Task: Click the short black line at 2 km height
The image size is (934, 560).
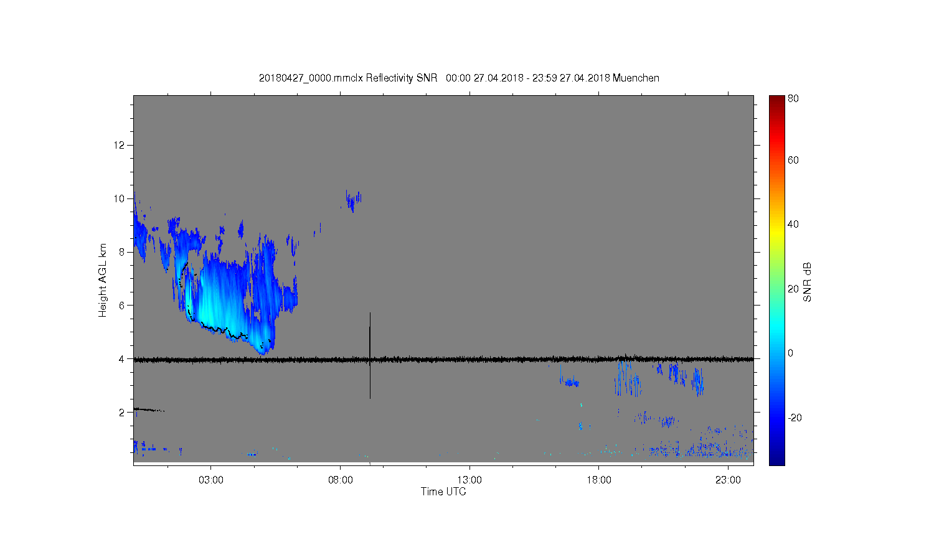Action: click(148, 409)
